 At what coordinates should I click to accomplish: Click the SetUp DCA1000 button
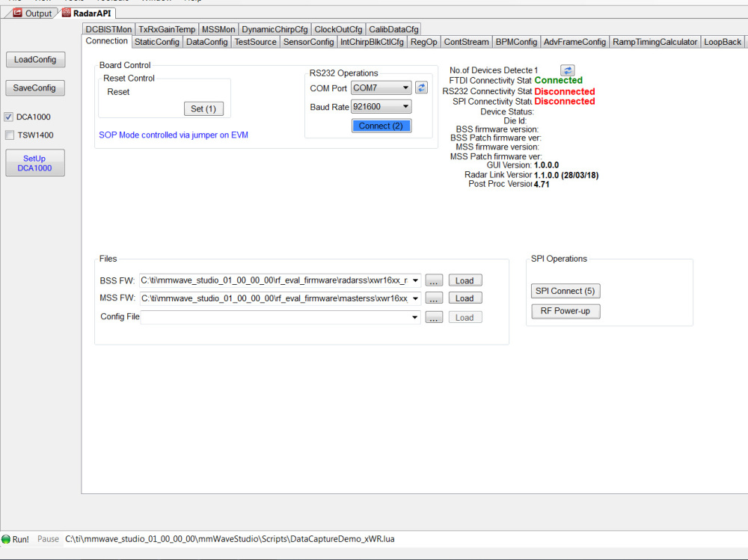coord(35,163)
